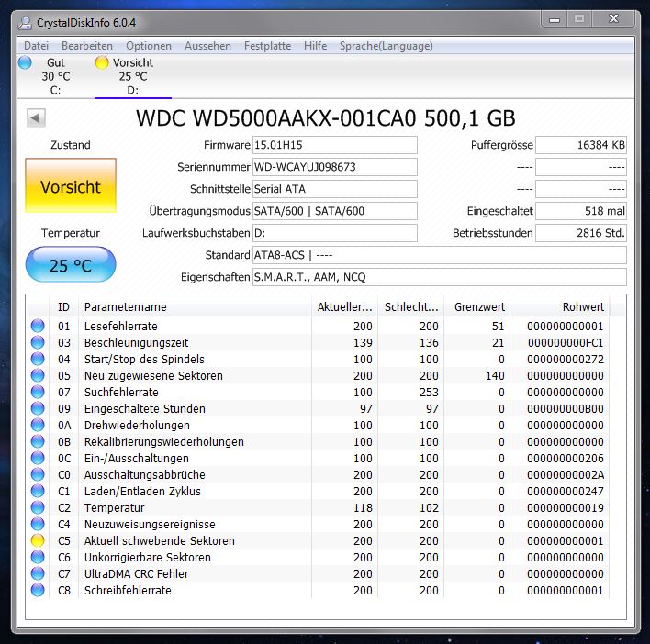The image size is (650, 644).
Task: Click status orb in Lesefehlerrate row
Action: tap(38, 326)
